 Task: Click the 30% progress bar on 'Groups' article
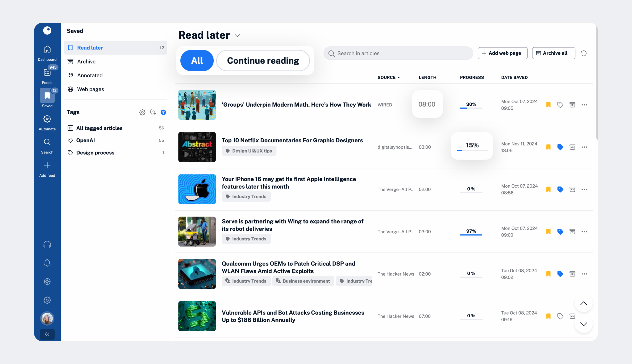point(471,108)
